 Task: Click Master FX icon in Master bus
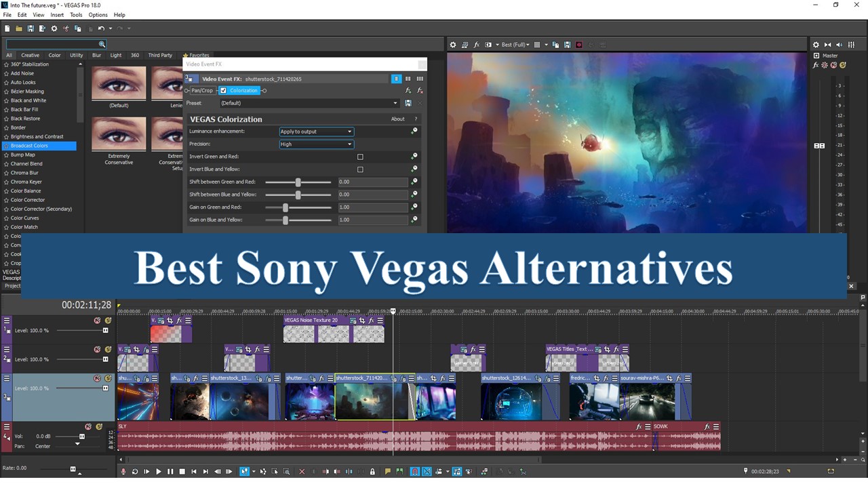click(816, 65)
